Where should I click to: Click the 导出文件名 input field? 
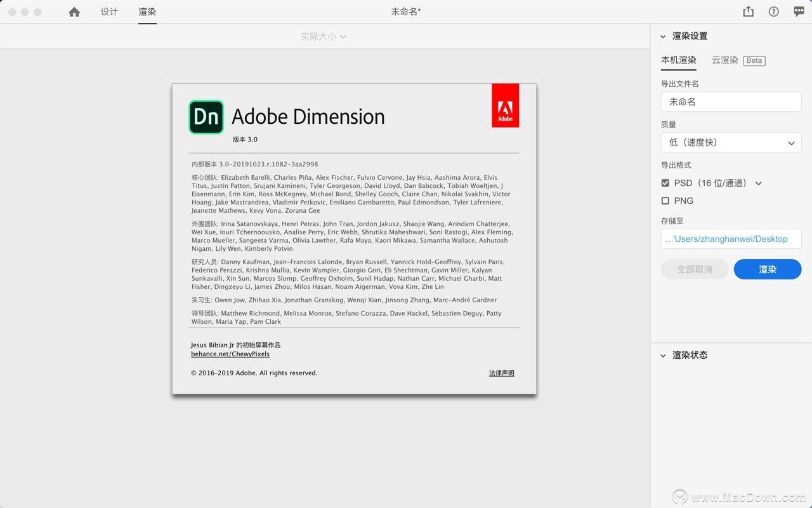coord(731,102)
